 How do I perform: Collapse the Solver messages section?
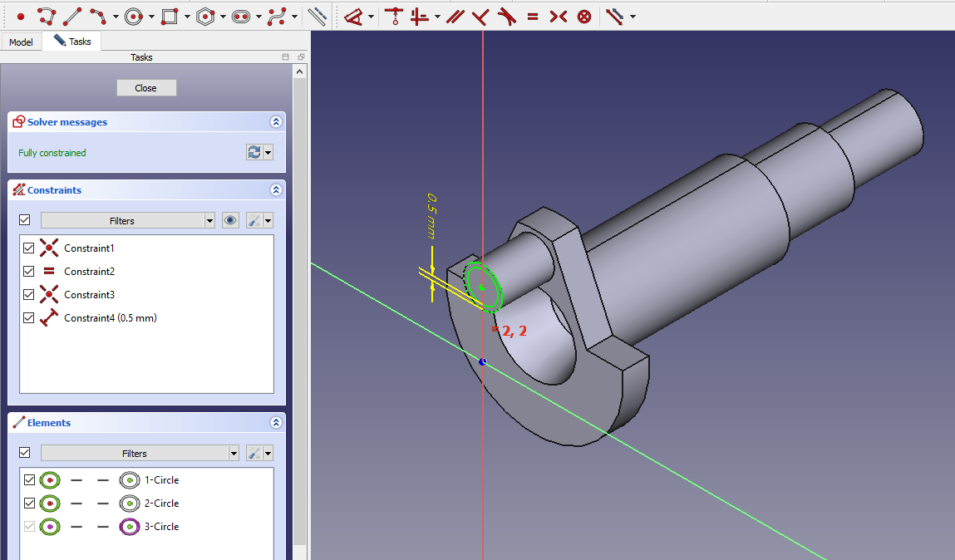tap(276, 122)
